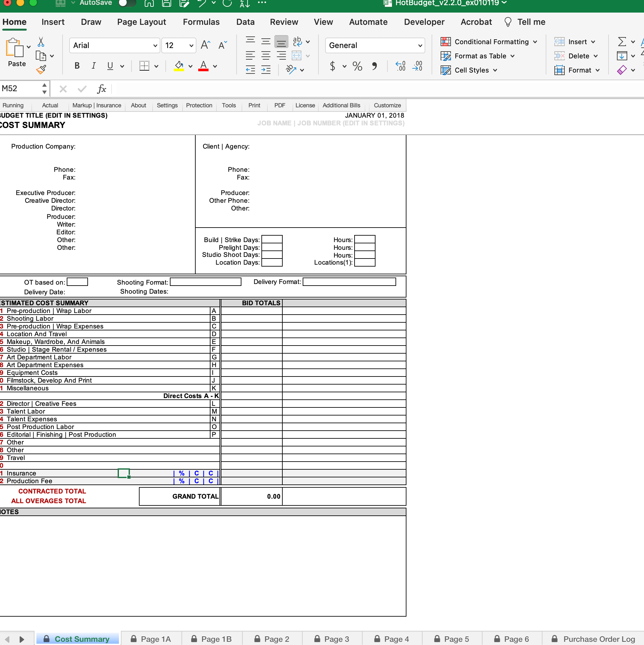Toggle bold formatting button

coord(77,66)
